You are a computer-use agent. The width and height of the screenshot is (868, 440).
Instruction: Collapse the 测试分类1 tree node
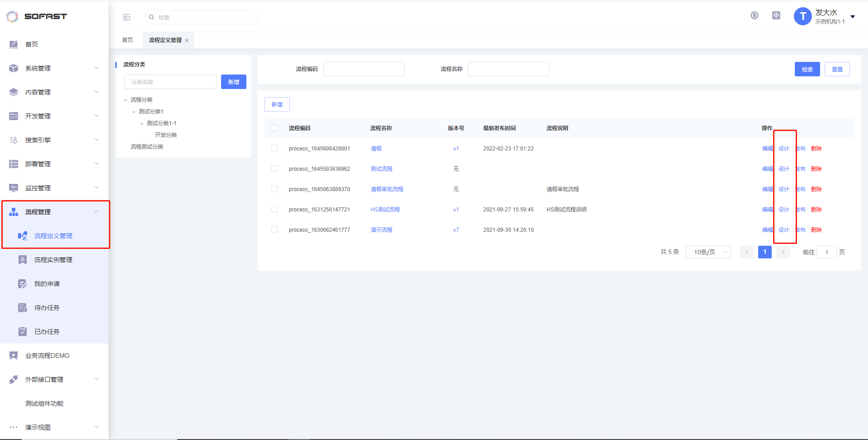coord(133,112)
